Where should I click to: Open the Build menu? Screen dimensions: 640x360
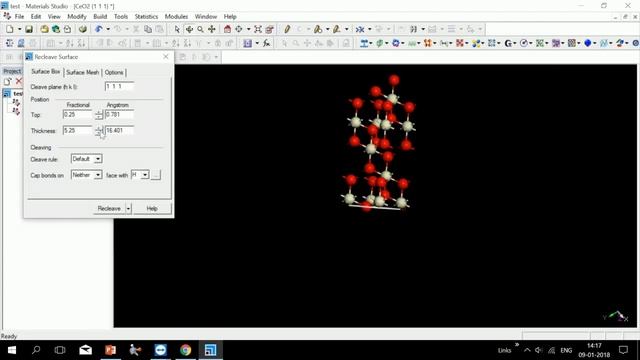(x=100, y=17)
